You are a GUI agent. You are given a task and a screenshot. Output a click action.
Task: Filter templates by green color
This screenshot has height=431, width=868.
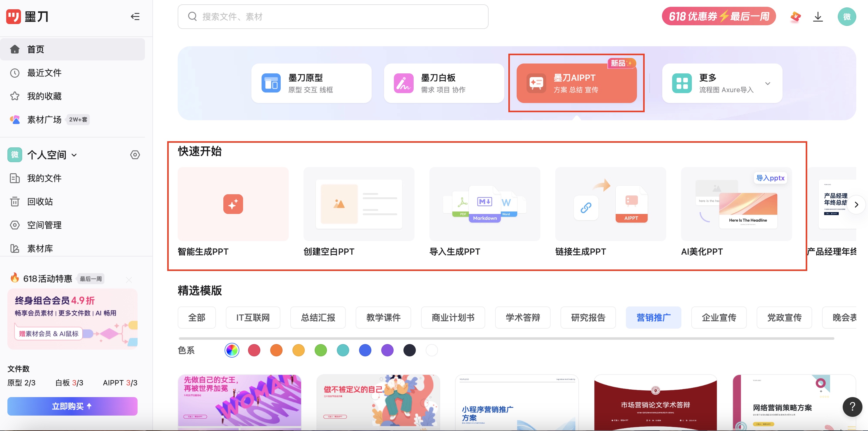(x=321, y=350)
